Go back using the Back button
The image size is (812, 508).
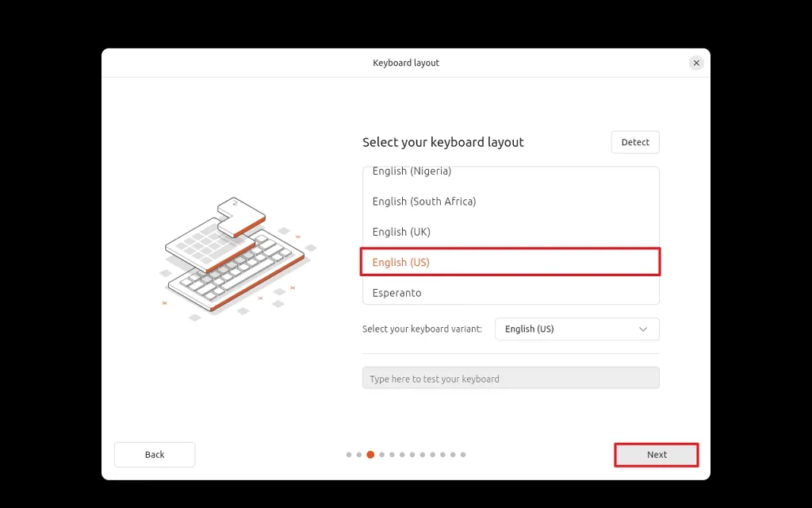point(155,455)
